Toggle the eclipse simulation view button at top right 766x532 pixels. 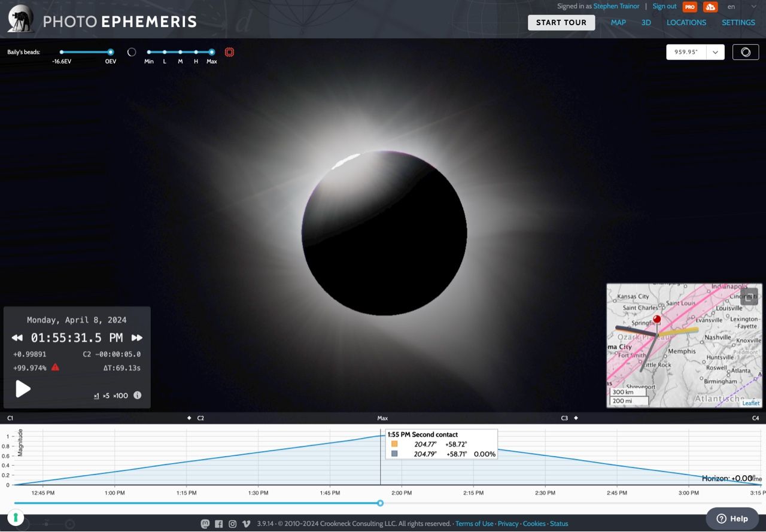point(745,52)
